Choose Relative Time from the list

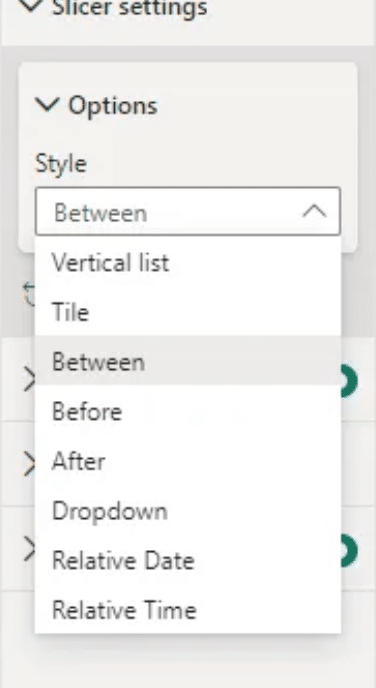coord(188,610)
